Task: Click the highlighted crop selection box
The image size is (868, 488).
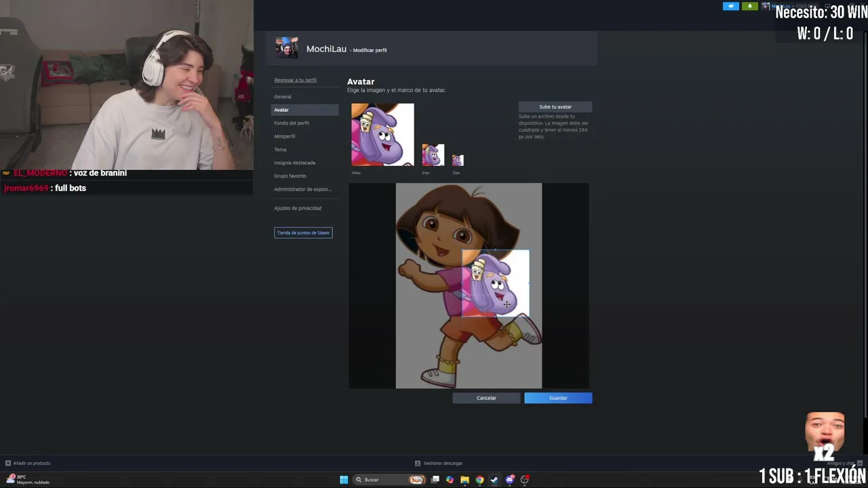Action: point(496,283)
